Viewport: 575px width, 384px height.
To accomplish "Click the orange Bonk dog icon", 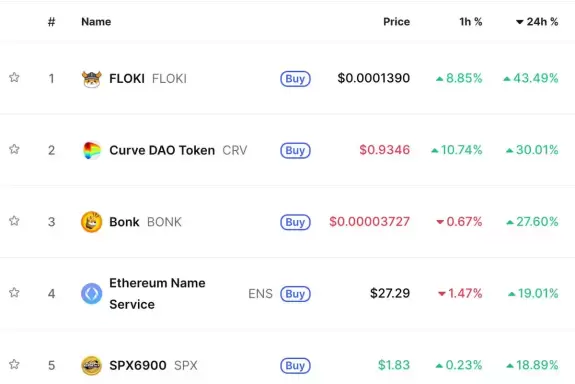I will coord(91,222).
